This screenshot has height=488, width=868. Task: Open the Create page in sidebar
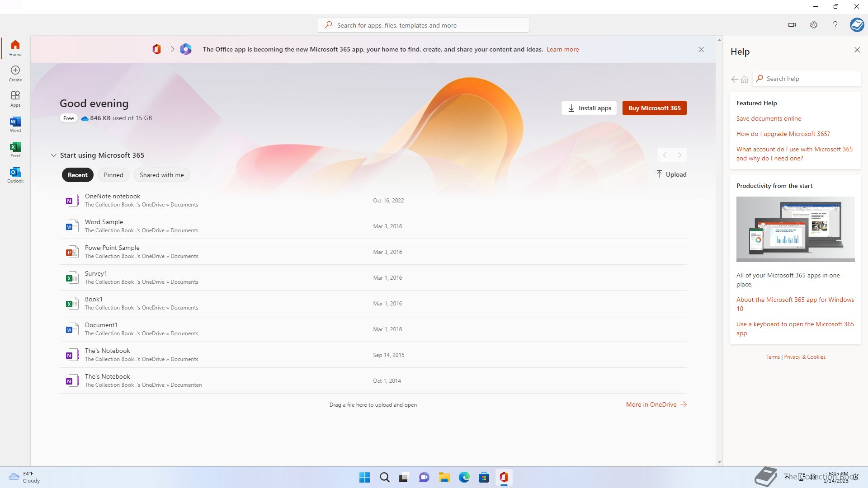15,73
